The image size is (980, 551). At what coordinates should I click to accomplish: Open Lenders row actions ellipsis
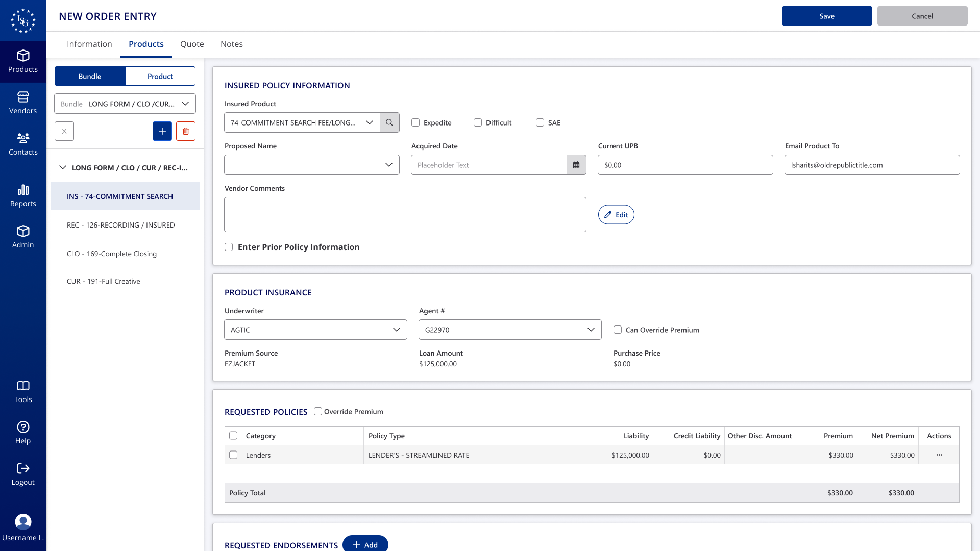tap(939, 455)
